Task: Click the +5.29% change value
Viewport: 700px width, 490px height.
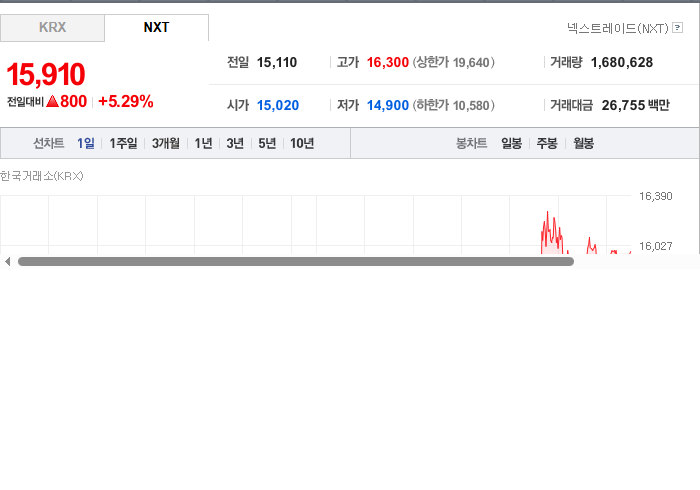Action: tap(126, 101)
